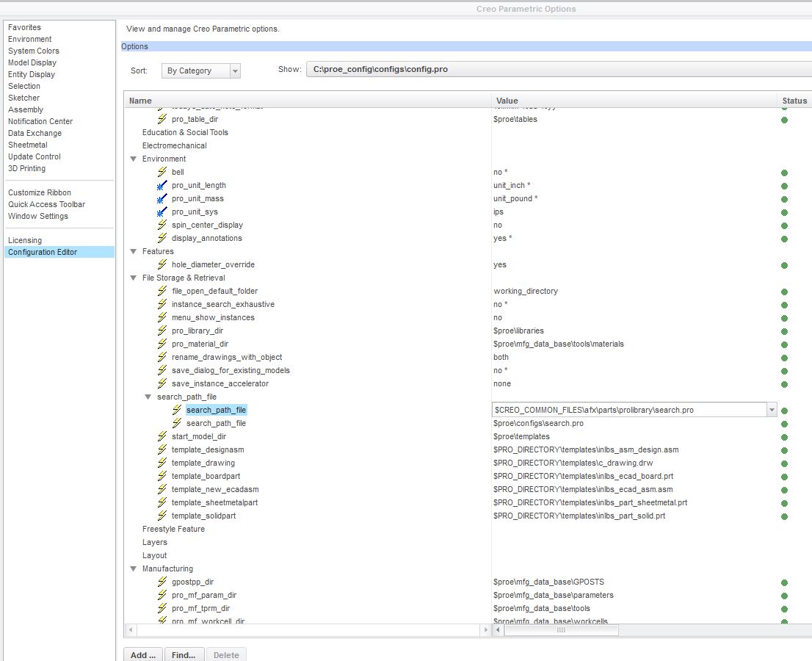Collapse the File Storage & Retrieval category
Viewport: 812px width, 661px height.
(x=133, y=278)
